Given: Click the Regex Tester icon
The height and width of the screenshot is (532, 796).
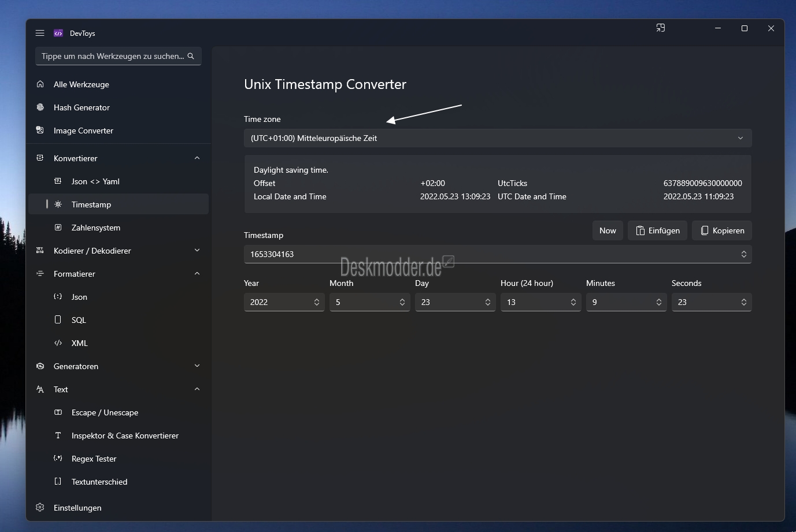Looking at the screenshot, I should [x=58, y=459].
